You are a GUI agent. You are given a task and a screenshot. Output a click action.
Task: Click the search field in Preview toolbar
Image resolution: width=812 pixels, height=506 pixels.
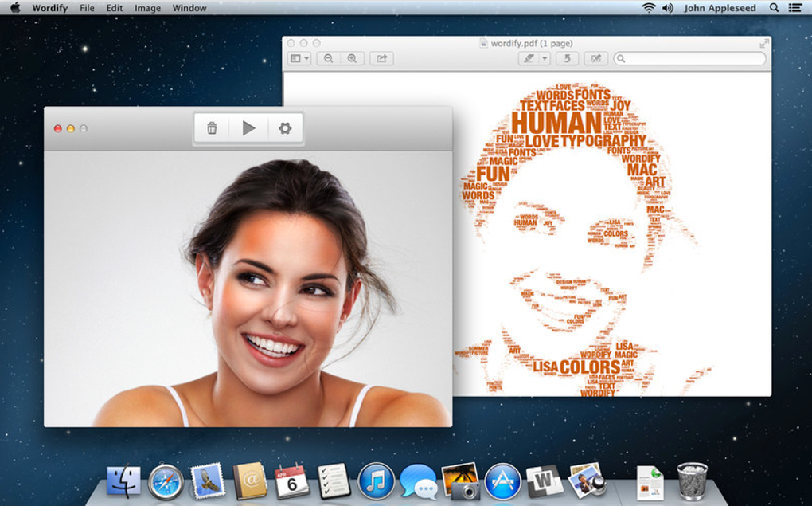(689, 59)
